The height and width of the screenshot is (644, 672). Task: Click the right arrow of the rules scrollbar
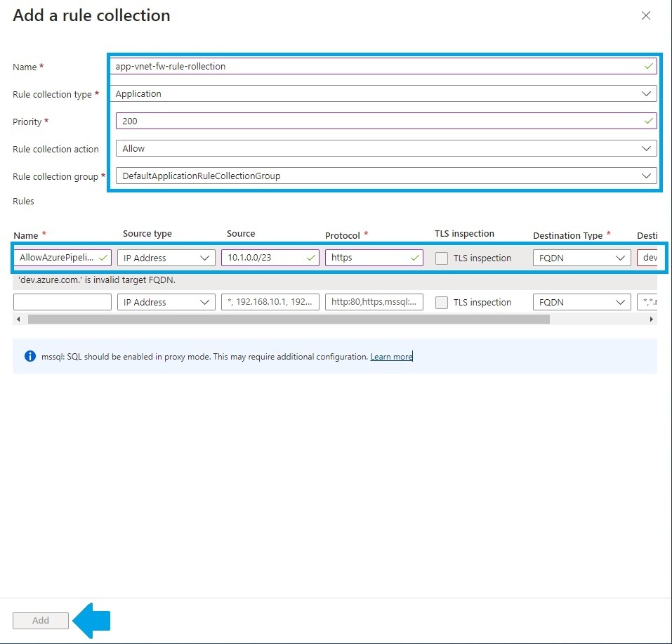652,319
